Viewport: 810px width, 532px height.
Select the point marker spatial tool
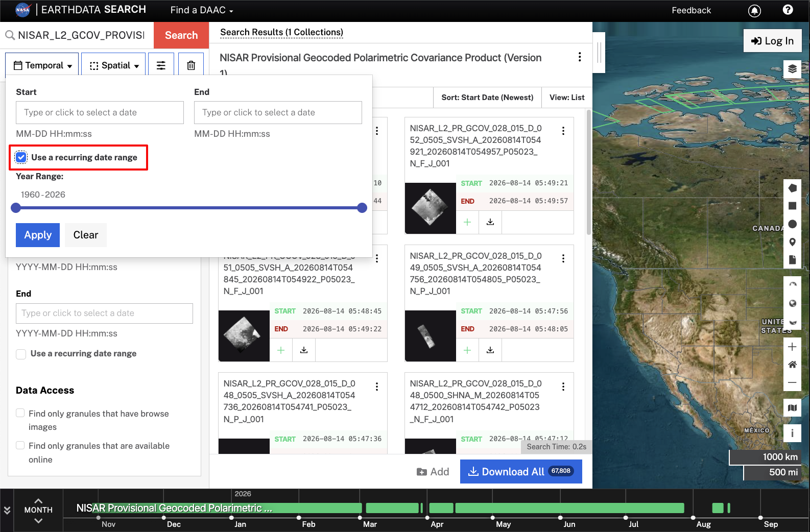pos(792,242)
